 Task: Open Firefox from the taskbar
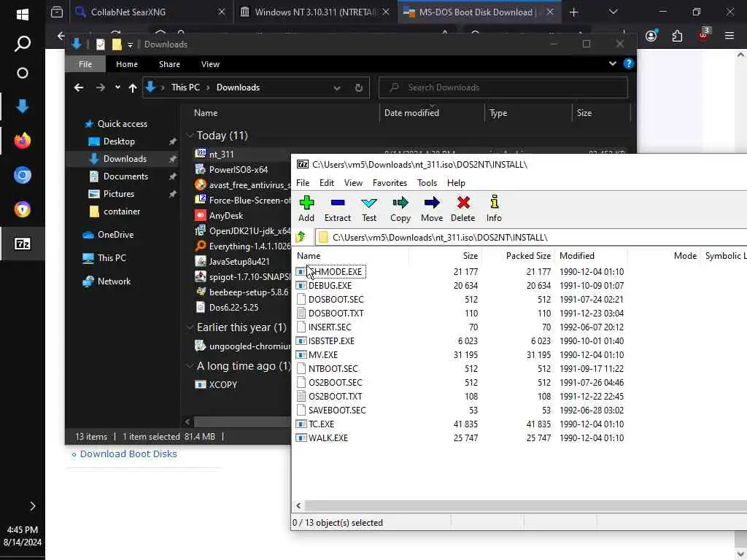coord(22,141)
